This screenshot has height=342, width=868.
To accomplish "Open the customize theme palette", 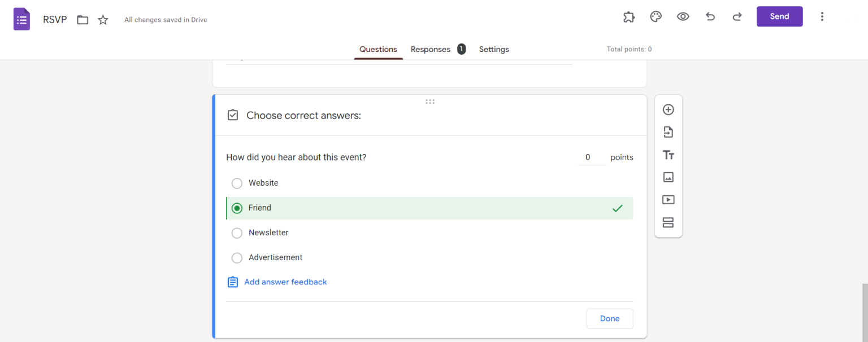I will tap(656, 16).
